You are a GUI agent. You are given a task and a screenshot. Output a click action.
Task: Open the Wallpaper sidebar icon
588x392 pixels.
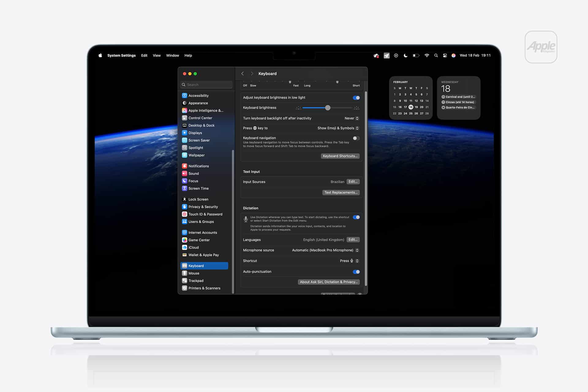tap(184, 155)
